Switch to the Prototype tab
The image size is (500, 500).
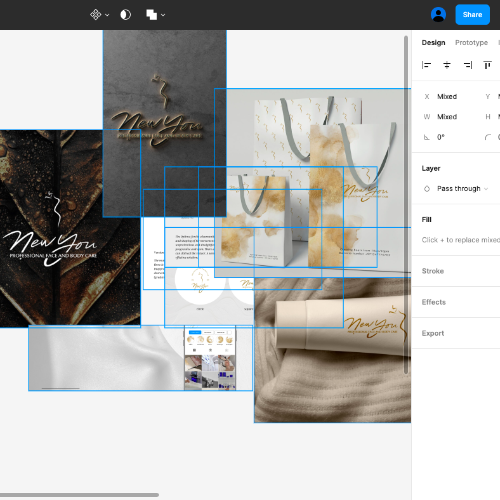471,43
